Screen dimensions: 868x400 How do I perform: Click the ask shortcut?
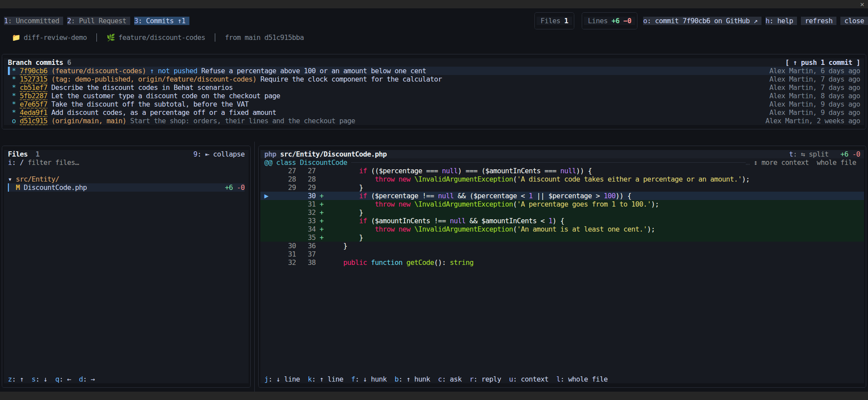click(450, 379)
